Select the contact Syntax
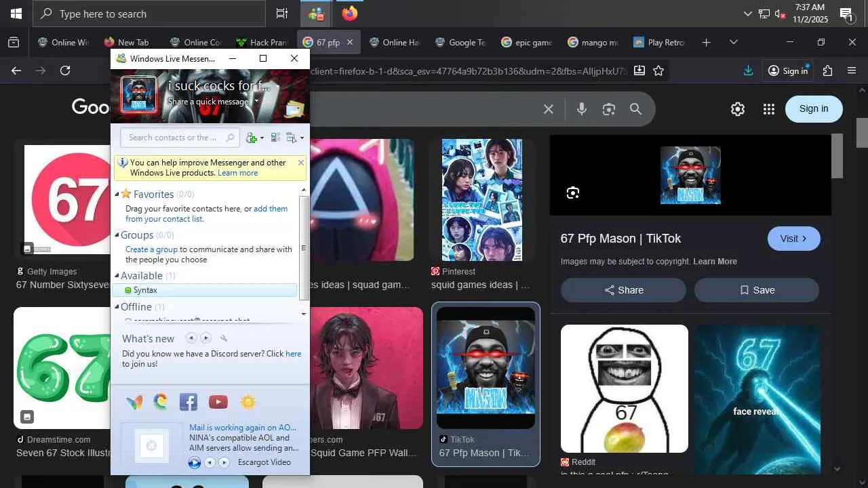 [x=205, y=290]
